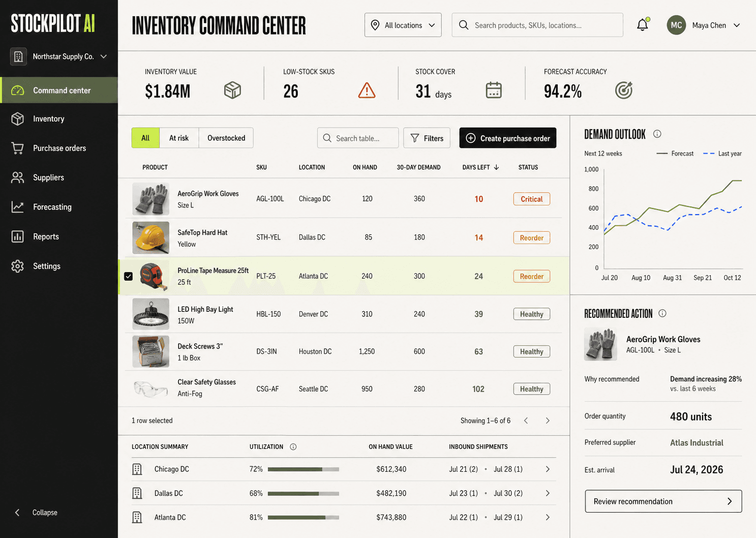Click the Chicago DC building icon

click(x=137, y=469)
